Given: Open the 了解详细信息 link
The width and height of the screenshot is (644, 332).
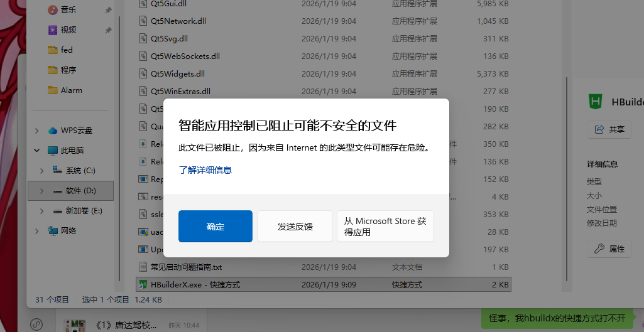Looking at the screenshot, I should pyautogui.click(x=205, y=170).
